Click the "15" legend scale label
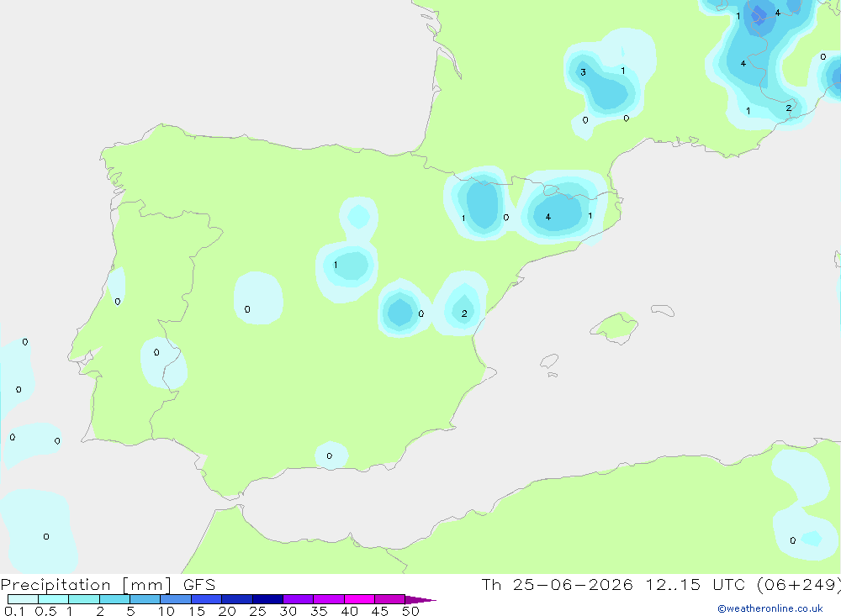The image size is (841, 616). (197, 611)
